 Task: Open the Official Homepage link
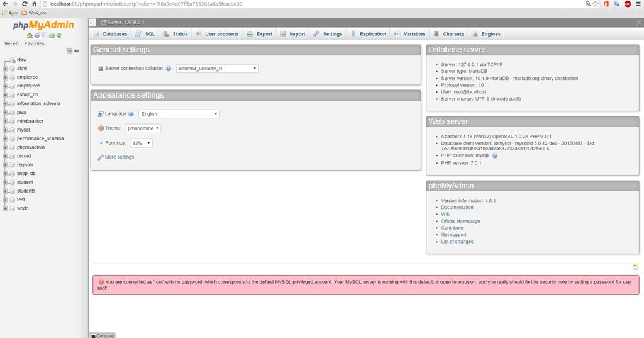tap(460, 221)
